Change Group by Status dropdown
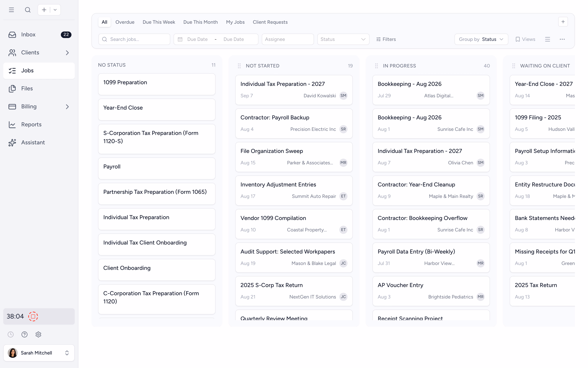Screen dimensions: 588x368 tap(481, 39)
